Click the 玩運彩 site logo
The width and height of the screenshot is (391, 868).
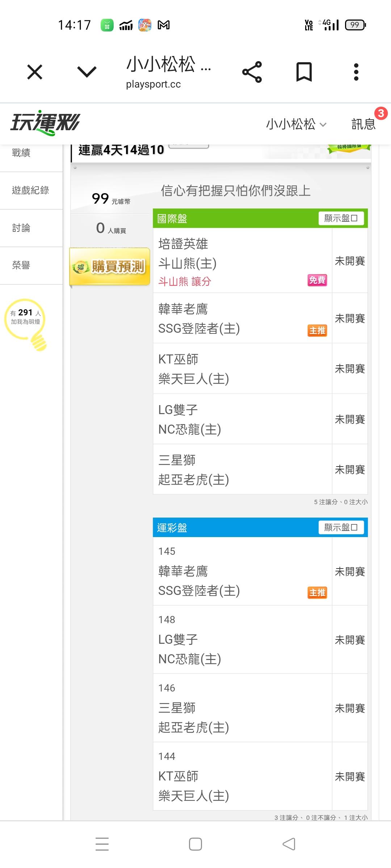[45, 123]
